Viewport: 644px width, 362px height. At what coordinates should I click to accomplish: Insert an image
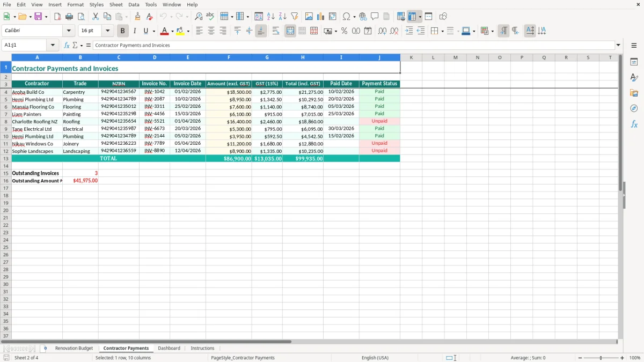pos(309,17)
